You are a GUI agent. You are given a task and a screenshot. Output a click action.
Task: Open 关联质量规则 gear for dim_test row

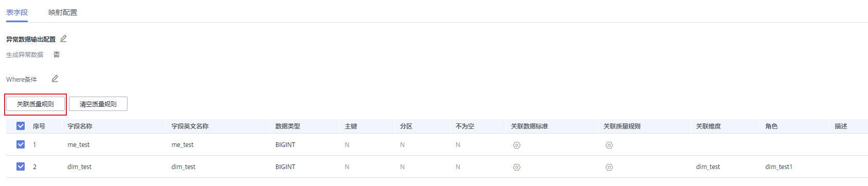click(x=609, y=167)
